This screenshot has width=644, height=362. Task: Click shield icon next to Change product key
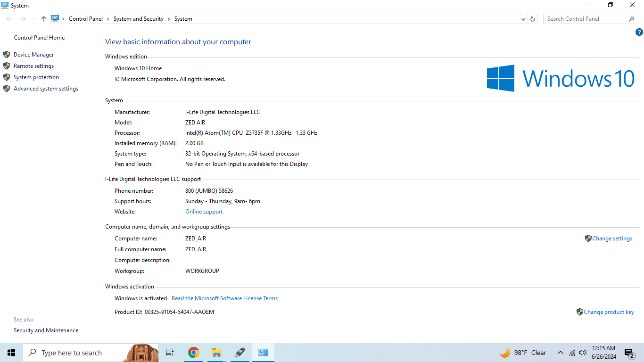click(580, 312)
